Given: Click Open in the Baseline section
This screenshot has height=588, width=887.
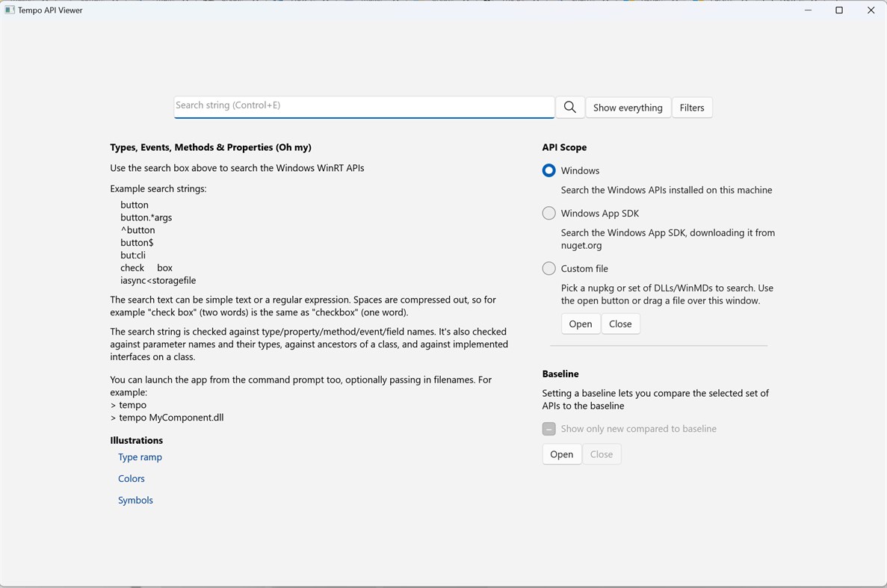Looking at the screenshot, I should pyautogui.click(x=561, y=454).
